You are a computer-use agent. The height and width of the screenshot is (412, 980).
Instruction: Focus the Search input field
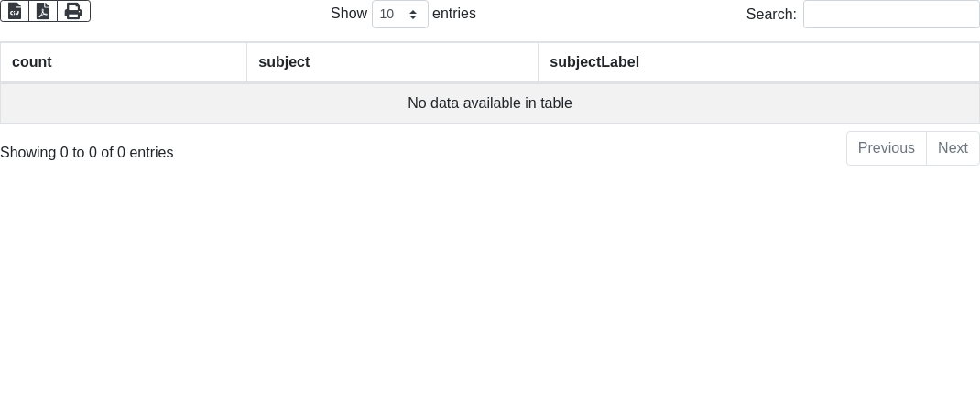[x=890, y=15]
